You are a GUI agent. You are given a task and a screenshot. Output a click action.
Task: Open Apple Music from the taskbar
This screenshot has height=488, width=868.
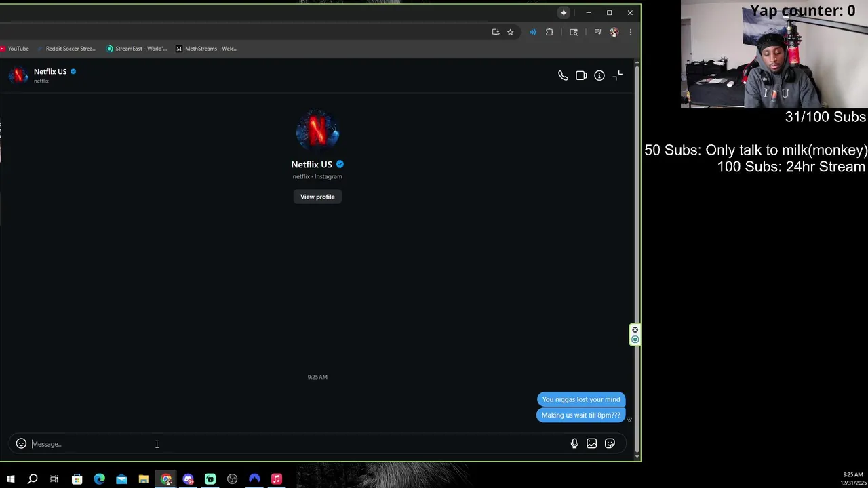(x=277, y=479)
